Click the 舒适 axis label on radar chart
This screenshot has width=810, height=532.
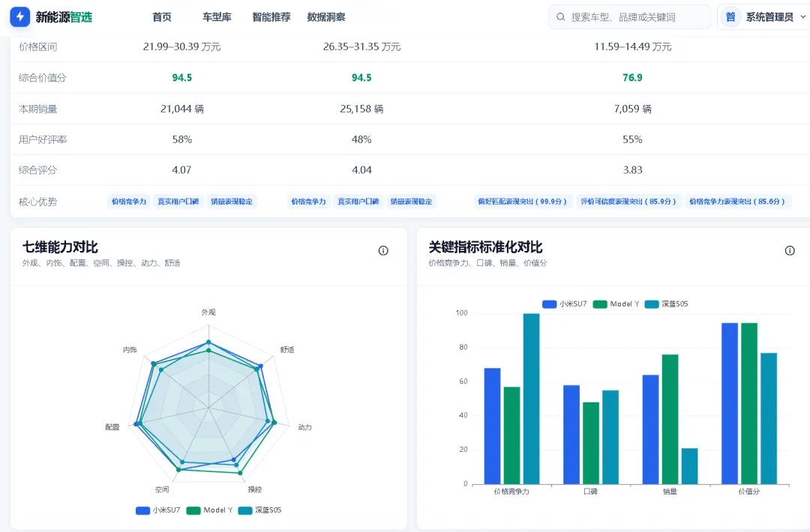click(x=287, y=350)
